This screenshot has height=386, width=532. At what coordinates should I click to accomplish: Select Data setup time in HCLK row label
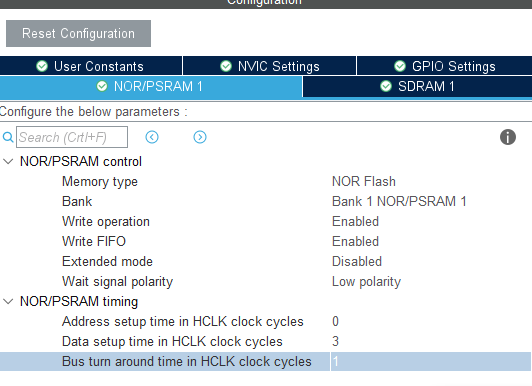pyautogui.click(x=172, y=342)
